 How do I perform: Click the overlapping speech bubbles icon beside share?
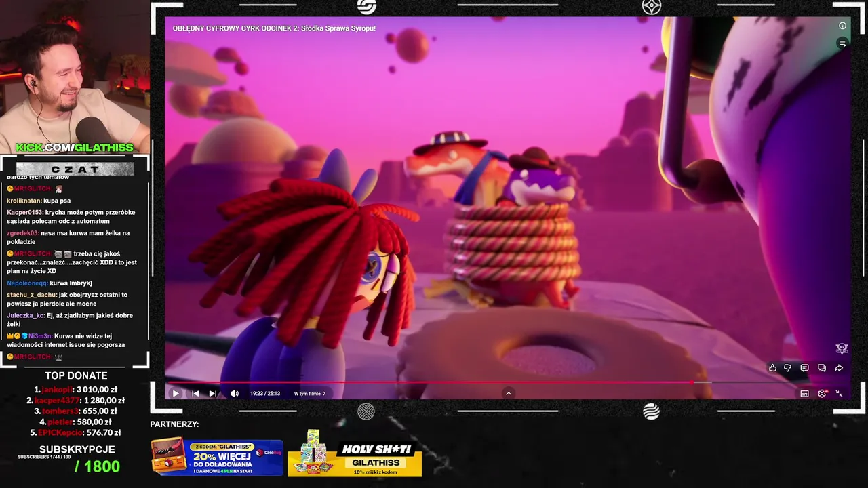[822, 368]
